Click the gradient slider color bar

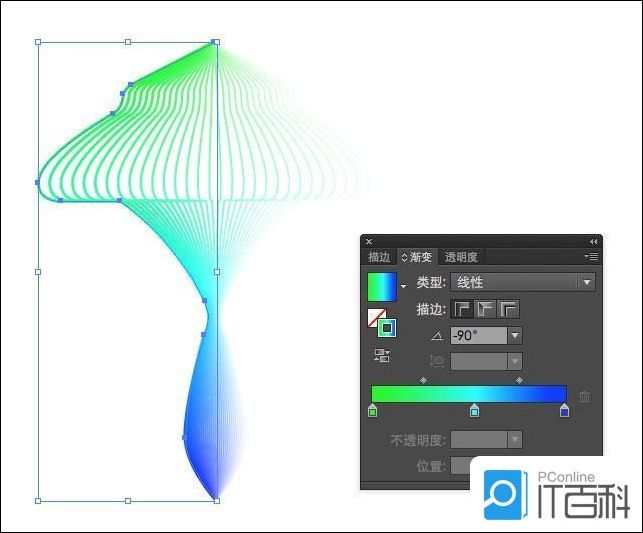469,394
